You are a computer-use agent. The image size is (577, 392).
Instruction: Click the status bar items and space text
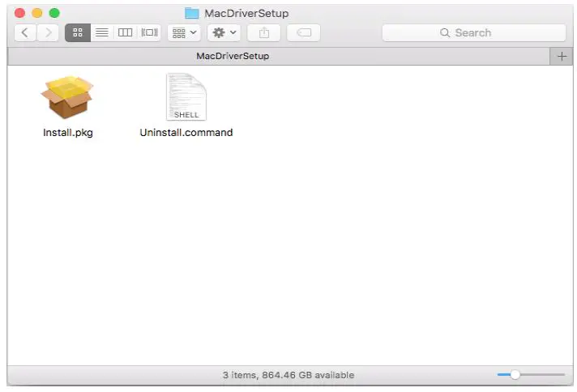[x=288, y=375]
